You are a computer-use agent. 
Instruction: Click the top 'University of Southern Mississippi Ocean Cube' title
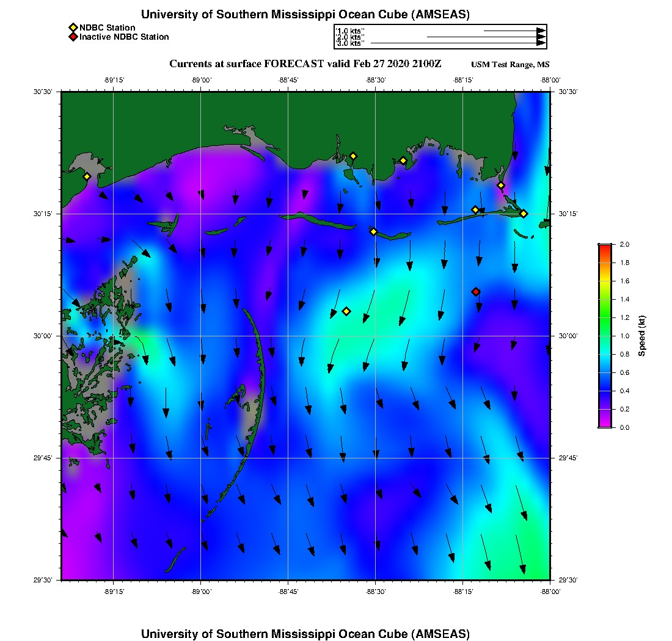305,15
